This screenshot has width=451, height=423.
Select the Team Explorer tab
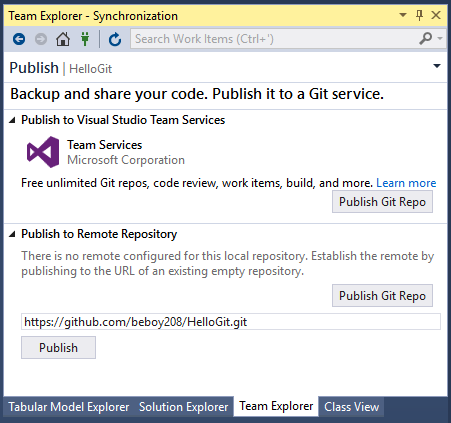[x=276, y=406]
